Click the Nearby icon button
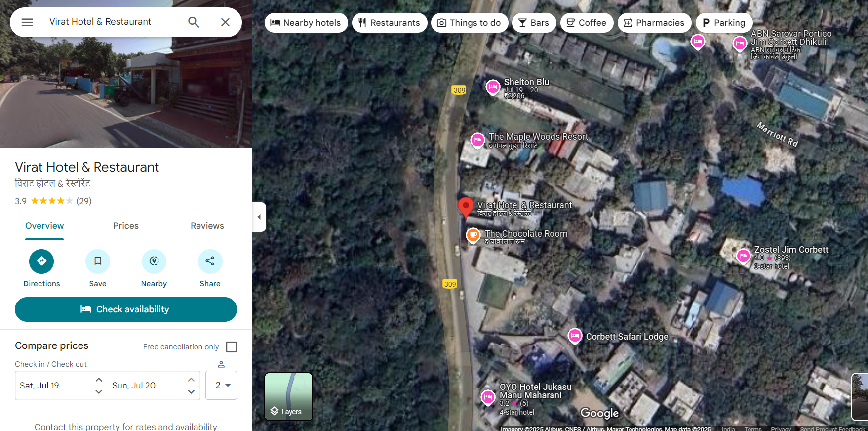This screenshot has width=868, height=431. pyautogui.click(x=154, y=261)
